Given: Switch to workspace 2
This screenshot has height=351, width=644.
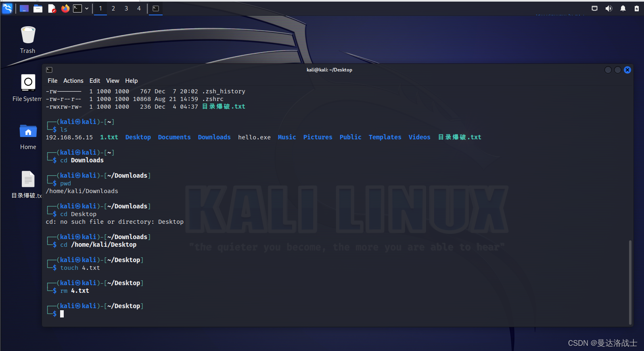Looking at the screenshot, I should 113,8.
